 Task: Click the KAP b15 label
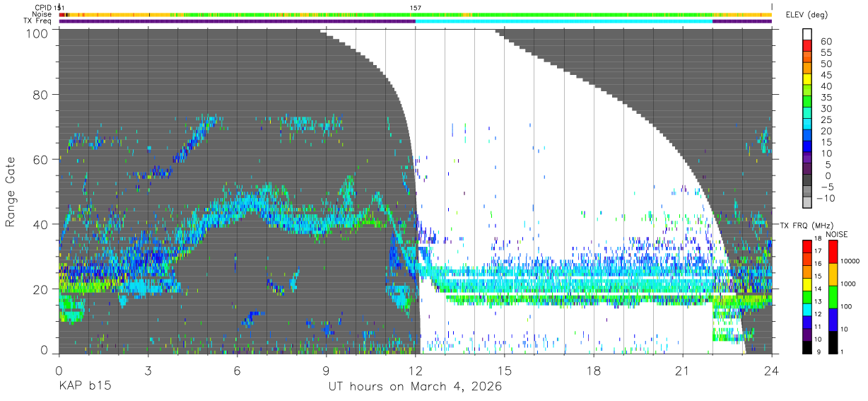tap(84, 387)
